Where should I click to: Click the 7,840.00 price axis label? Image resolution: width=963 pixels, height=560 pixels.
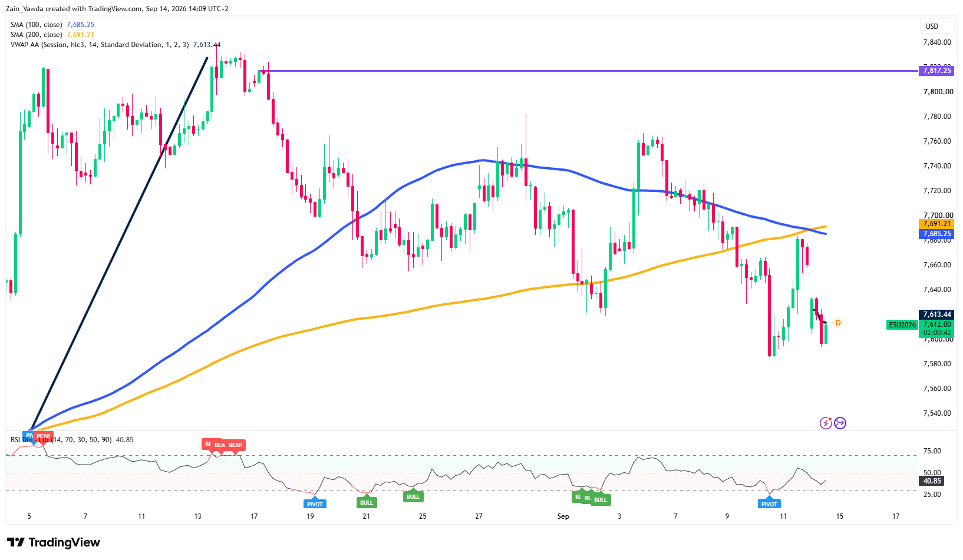(x=937, y=42)
